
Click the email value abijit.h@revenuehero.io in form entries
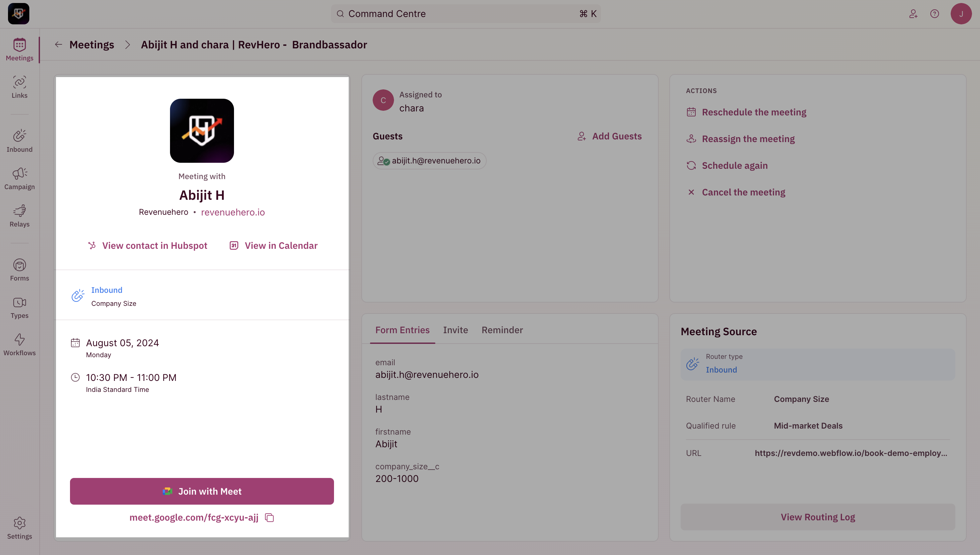pyautogui.click(x=427, y=375)
